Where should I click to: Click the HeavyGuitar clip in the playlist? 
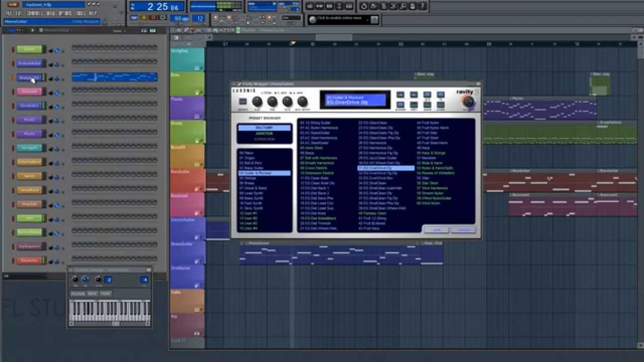coord(327,253)
